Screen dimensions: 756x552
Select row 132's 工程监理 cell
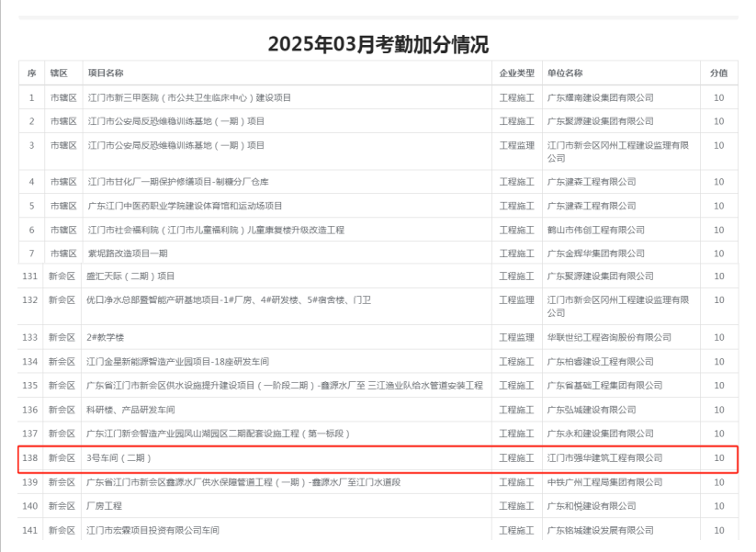pos(517,300)
